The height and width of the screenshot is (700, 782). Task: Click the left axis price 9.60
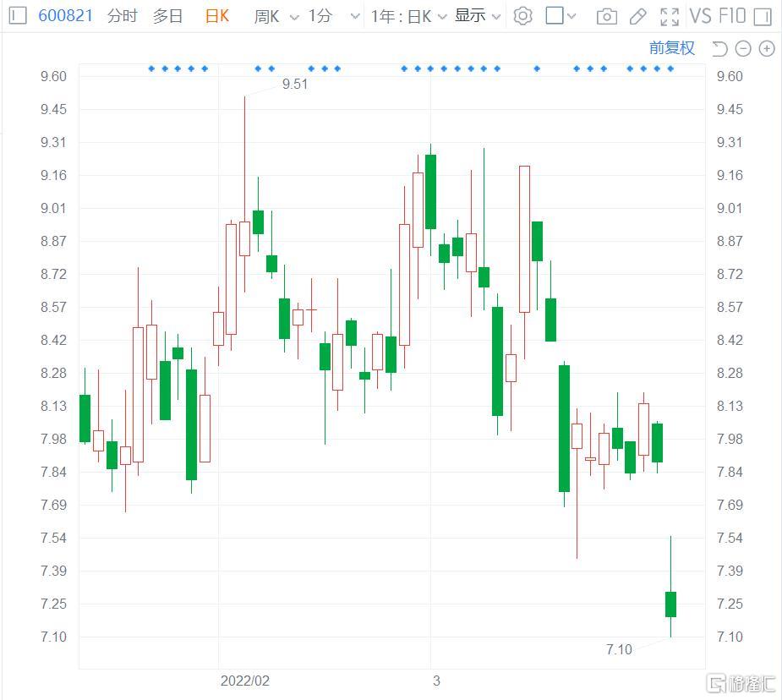click(53, 76)
